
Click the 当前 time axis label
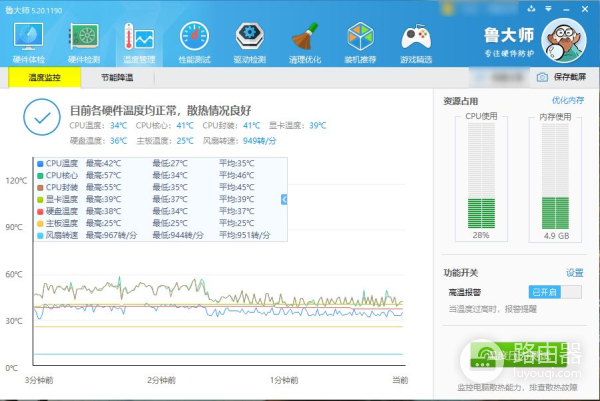400,380
